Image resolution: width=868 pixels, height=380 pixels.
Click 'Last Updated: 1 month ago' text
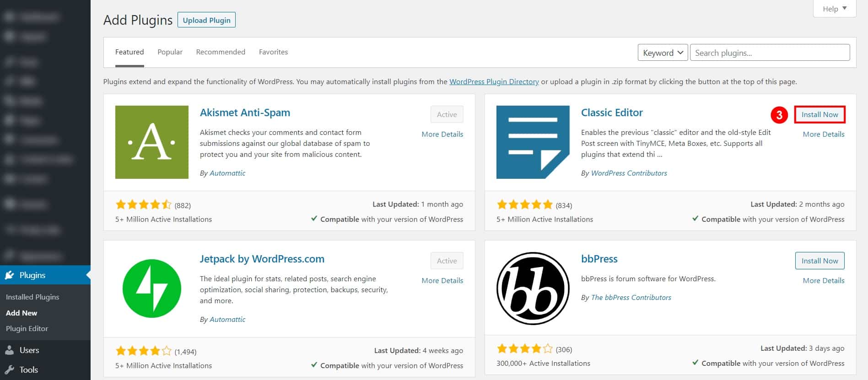click(x=418, y=204)
